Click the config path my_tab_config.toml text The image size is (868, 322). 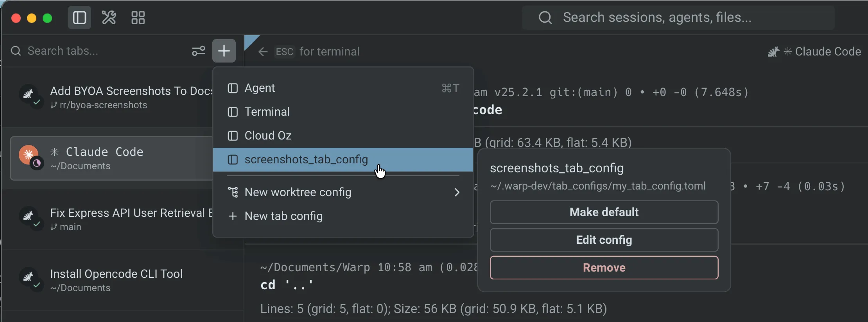tap(598, 186)
